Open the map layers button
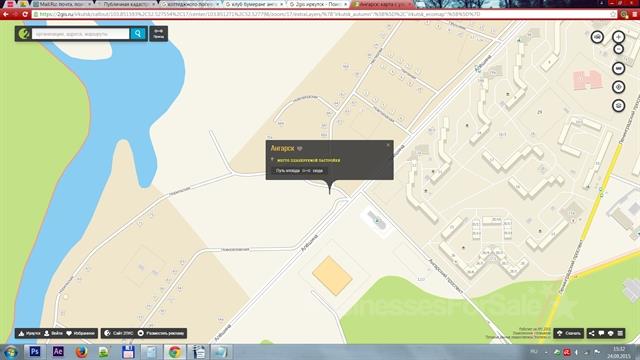Viewport: 640px width, 360px height. click(618, 106)
